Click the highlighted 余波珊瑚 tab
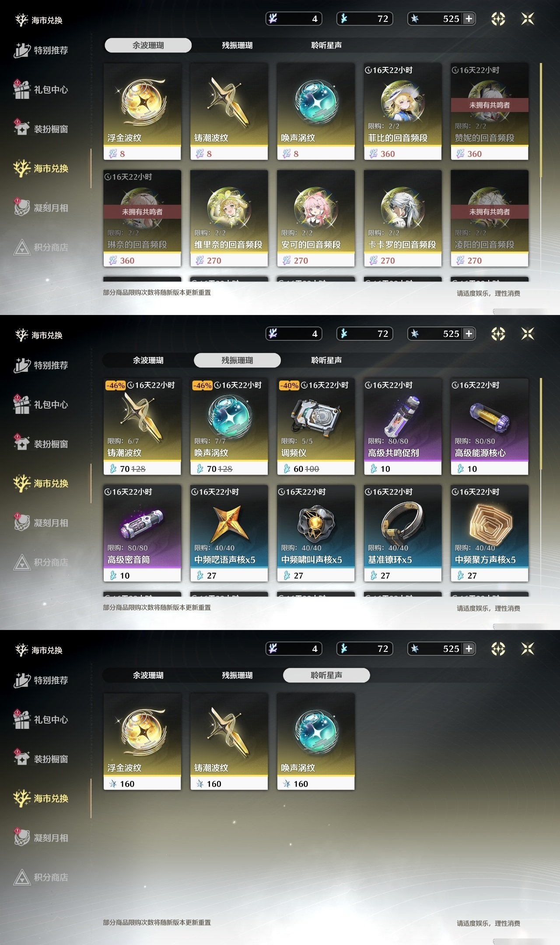The width and height of the screenshot is (560, 945). click(148, 45)
